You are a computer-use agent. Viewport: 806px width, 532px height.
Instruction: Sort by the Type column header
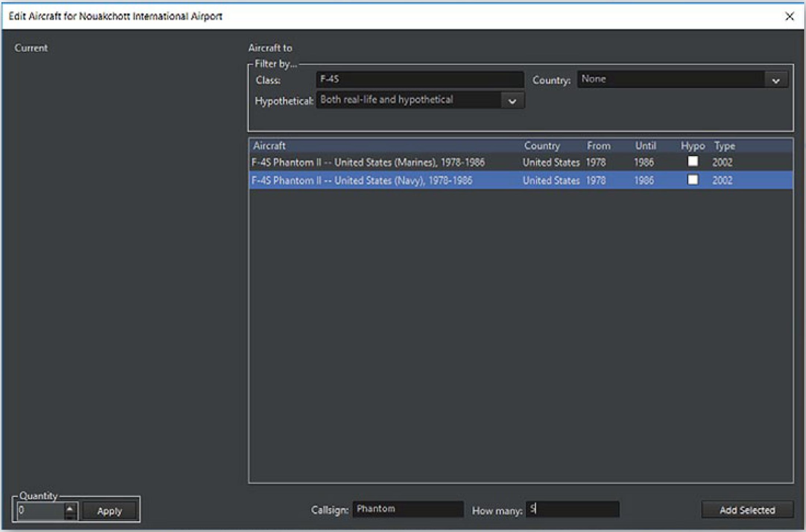[x=724, y=146]
